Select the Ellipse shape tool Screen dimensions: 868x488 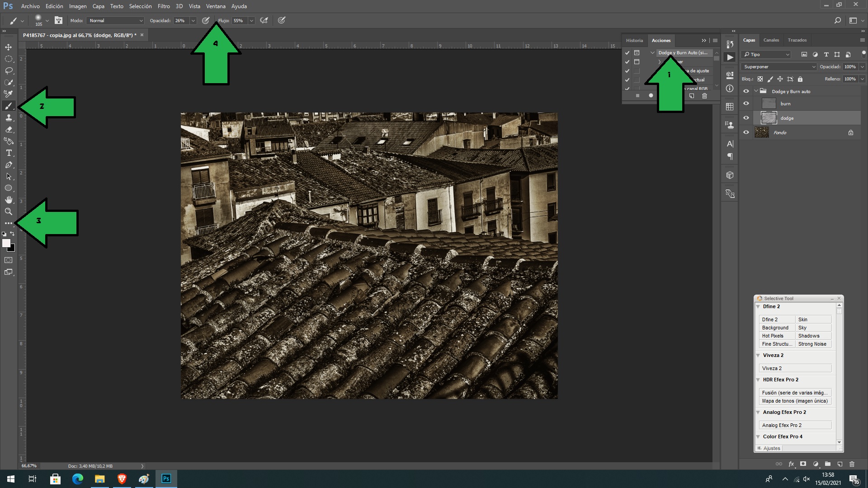[9, 188]
